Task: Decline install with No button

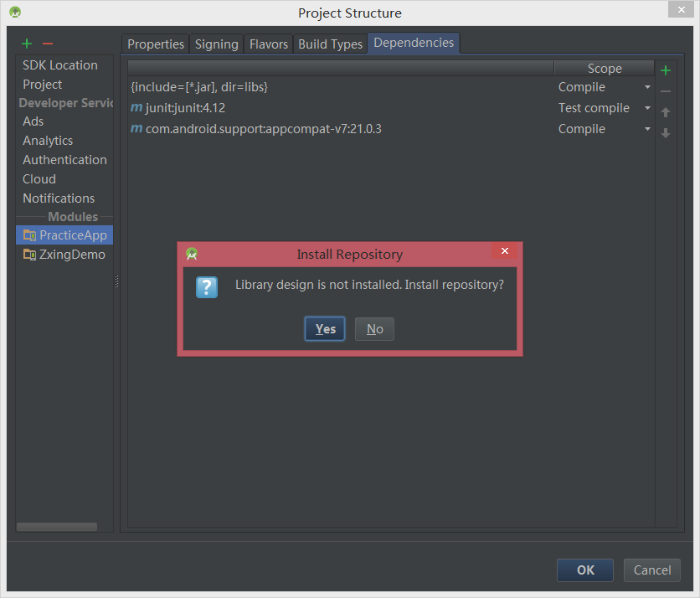Action: (374, 329)
